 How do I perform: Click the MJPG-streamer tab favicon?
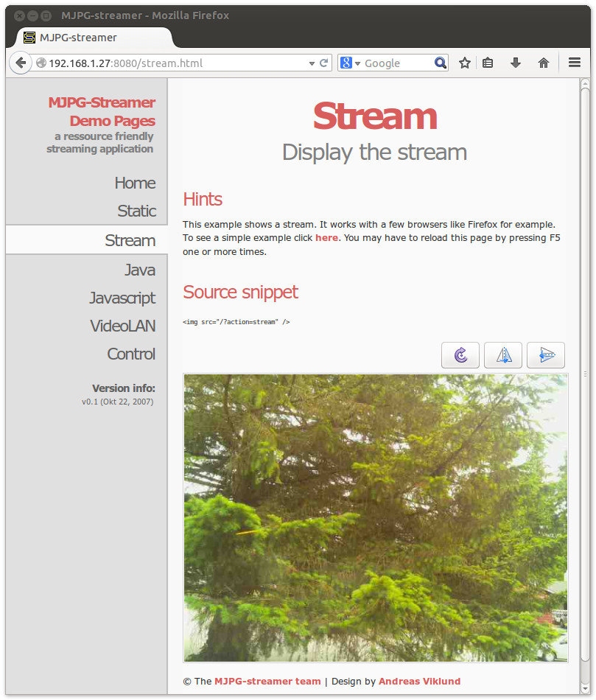pyautogui.click(x=29, y=38)
